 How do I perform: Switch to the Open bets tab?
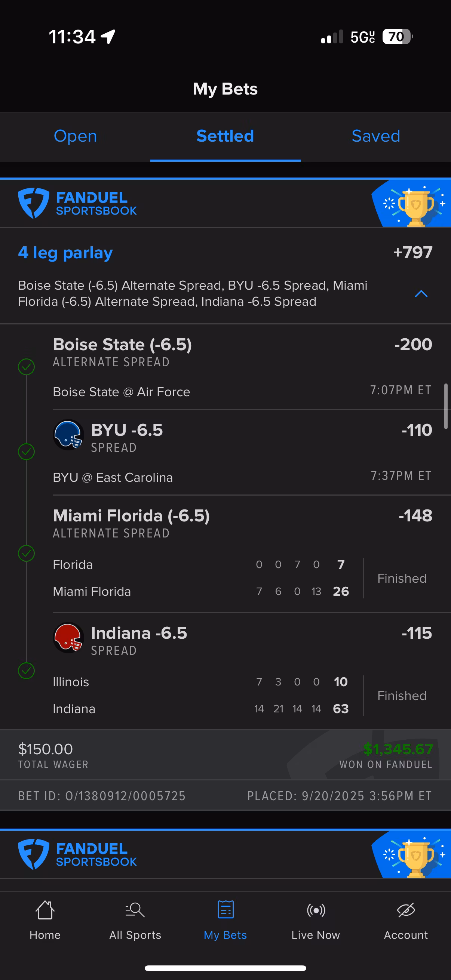(x=76, y=136)
